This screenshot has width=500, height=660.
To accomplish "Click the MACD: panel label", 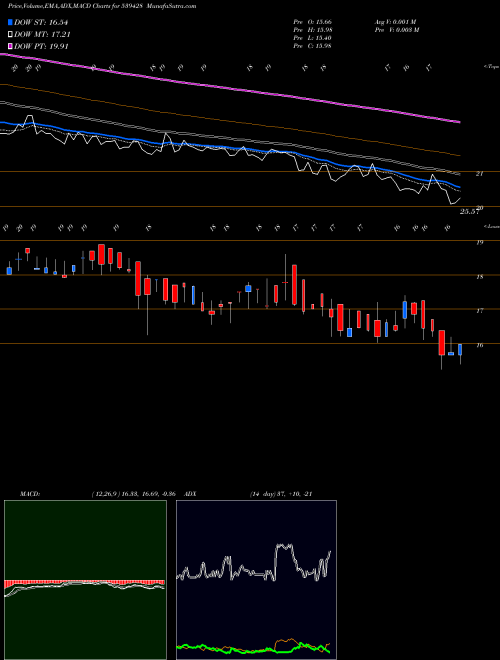I will pyautogui.click(x=29, y=494).
